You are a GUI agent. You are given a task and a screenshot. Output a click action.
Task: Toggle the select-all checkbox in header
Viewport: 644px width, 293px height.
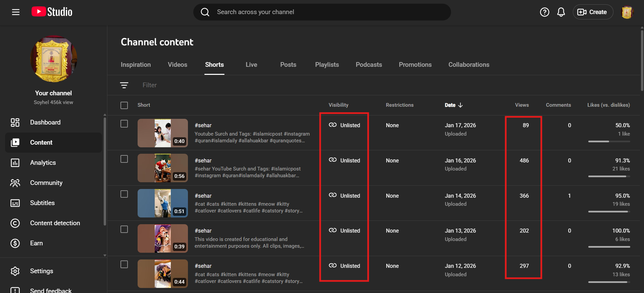coord(124,105)
